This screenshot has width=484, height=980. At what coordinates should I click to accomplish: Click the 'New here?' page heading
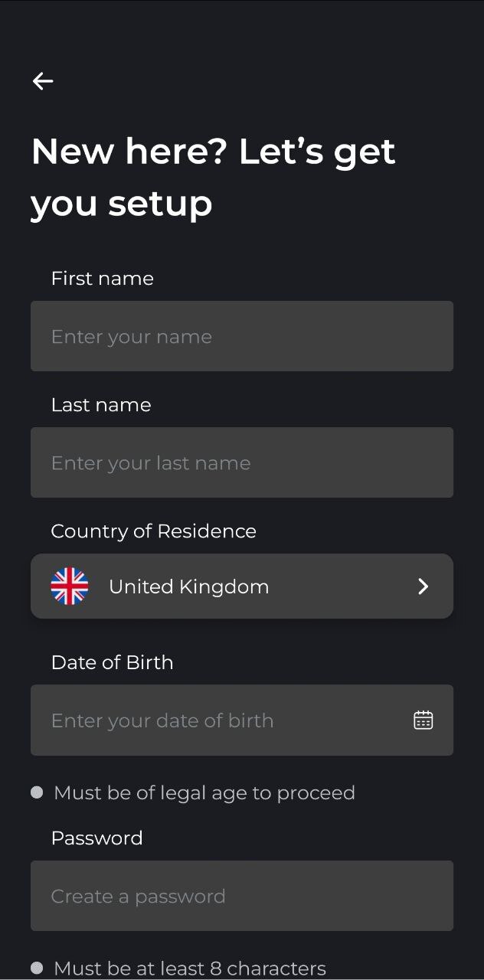214,177
